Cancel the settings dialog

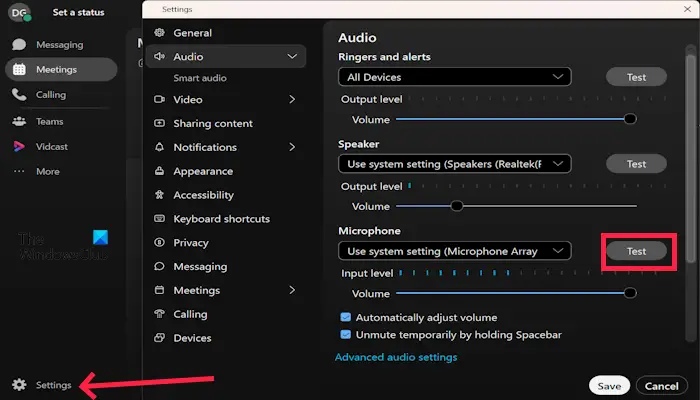click(662, 386)
